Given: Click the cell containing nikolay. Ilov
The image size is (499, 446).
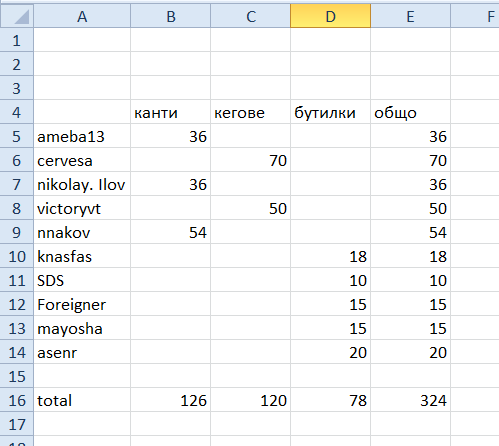Looking at the screenshot, I should coord(82,184).
